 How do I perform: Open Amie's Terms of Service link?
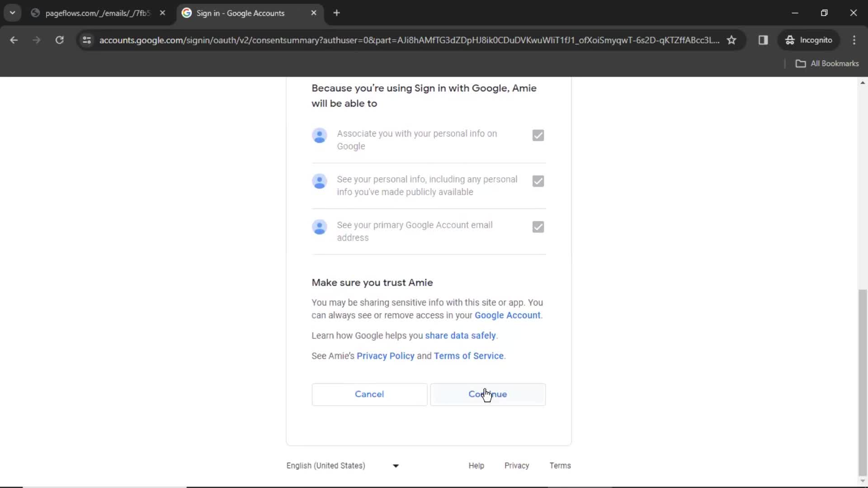(x=468, y=356)
